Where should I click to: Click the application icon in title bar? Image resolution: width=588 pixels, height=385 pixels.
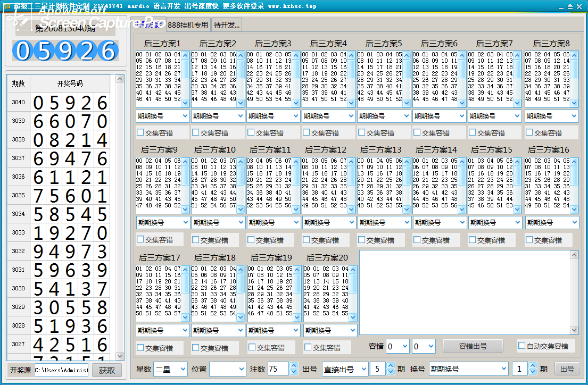click(7, 6)
